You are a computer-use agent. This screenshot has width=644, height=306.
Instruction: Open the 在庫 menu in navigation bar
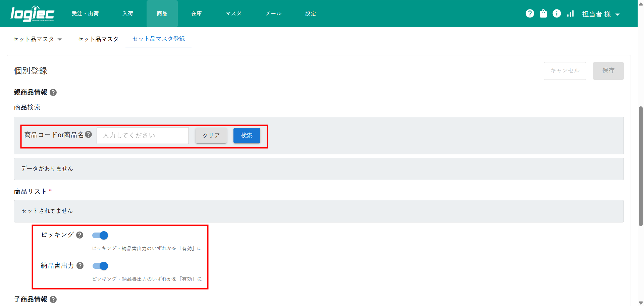[x=196, y=14]
